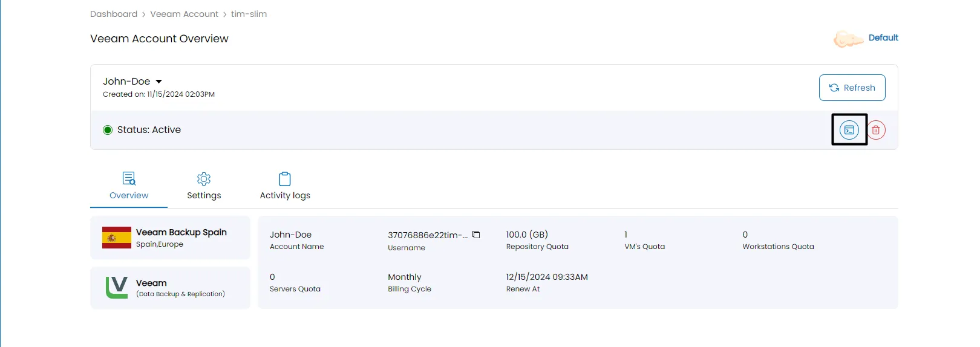
Task: Click the 100.0 (GB) repository quota value
Action: [527, 235]
